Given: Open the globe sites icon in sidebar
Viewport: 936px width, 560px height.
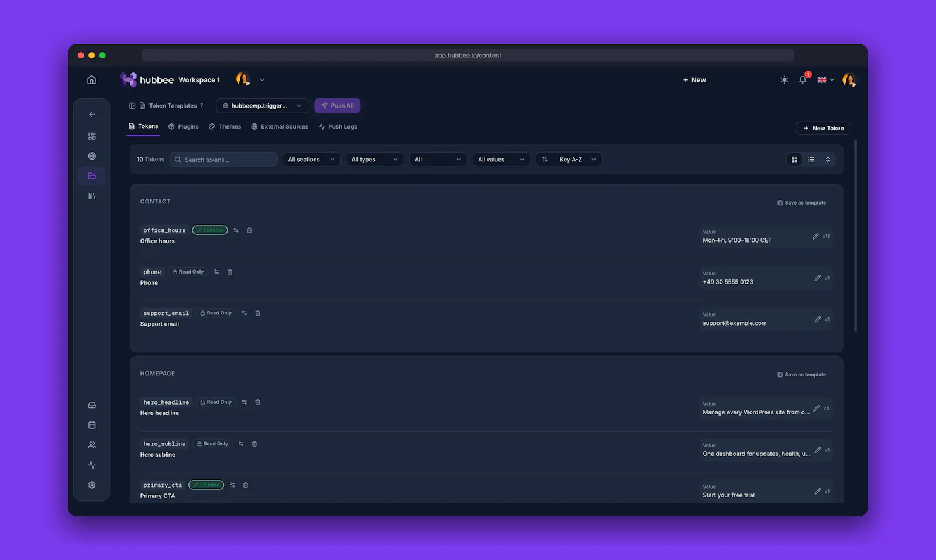Looking at the screenshot, I should point(92,156).
